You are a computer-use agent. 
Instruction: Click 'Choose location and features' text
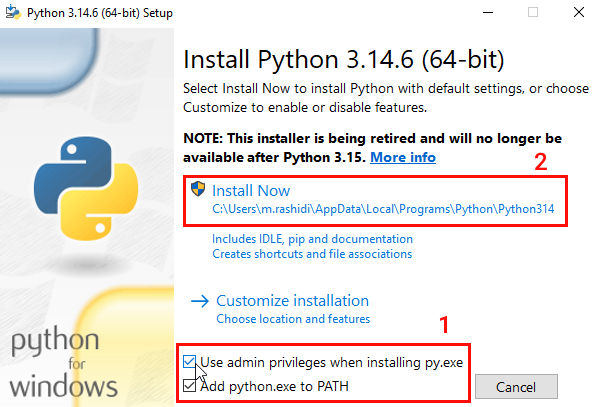click(x=293, y=318)
